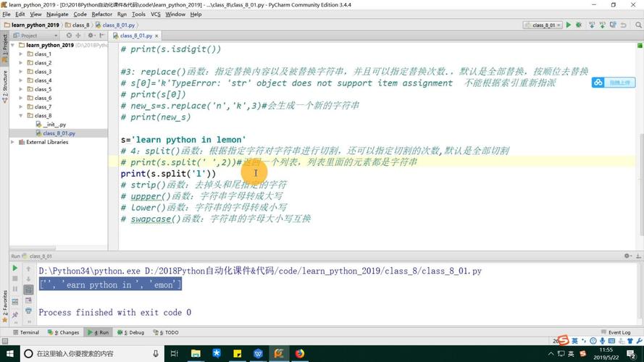Screen dimensions: 644x362
Task: Start debugging with the toolbar bug icon
Action: (x=579, y=25)
